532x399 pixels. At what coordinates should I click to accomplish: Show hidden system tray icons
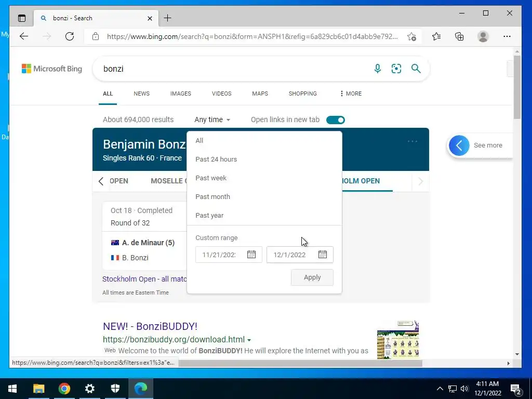tap(440, 389)
